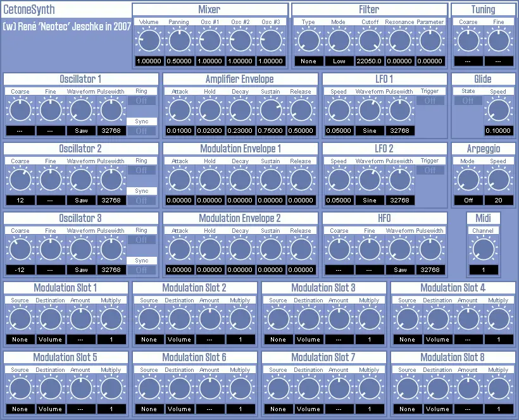Toggle Oscillator 2 Ring switch
Viewport: 519px width, 420px height.
(142, 170)
